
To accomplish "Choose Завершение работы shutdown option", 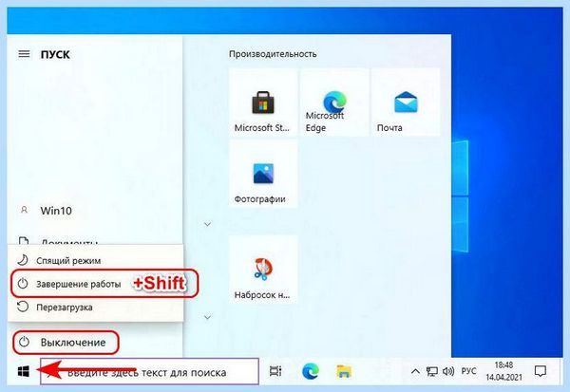I will tap(95, 284).
